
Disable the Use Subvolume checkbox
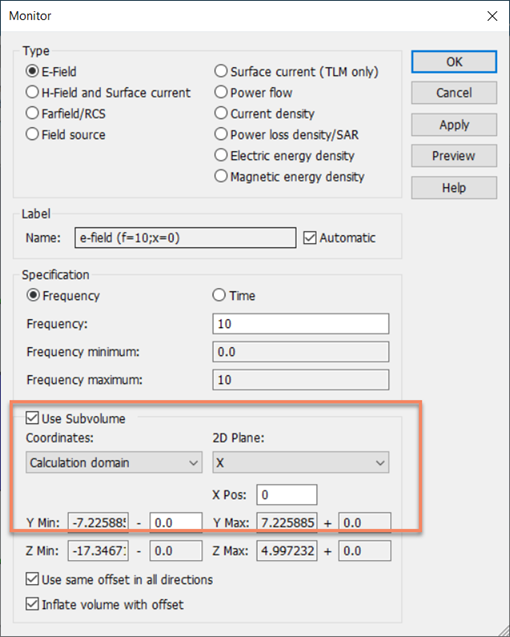pos(32,418)
